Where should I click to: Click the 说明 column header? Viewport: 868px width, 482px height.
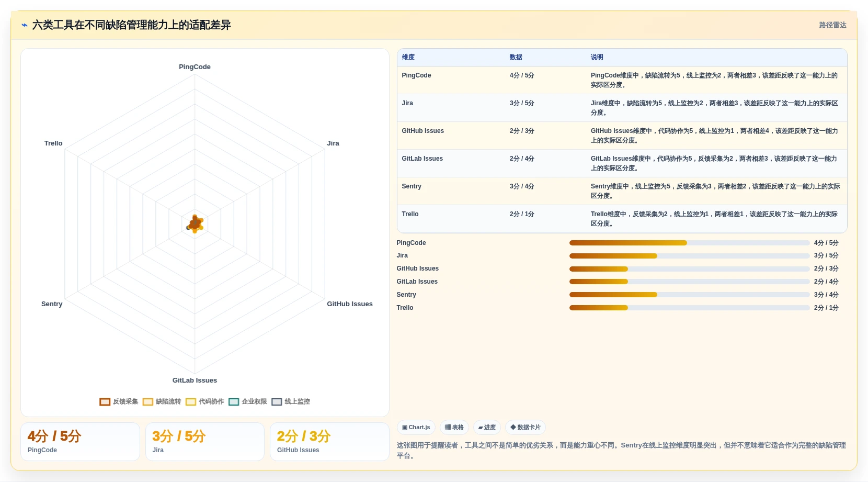click(597, 58)
